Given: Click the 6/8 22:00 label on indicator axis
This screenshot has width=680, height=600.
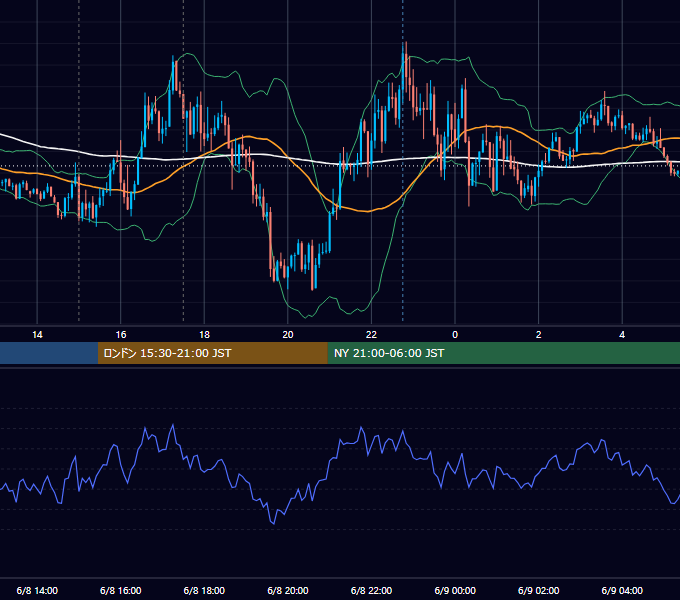Looking at the screenshot, I should coord(371,590).
